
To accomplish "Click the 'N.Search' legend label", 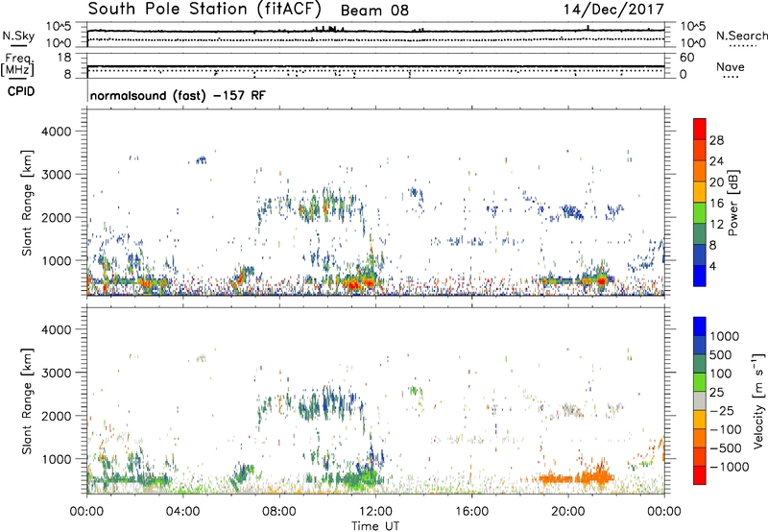I will click(742, 36).
